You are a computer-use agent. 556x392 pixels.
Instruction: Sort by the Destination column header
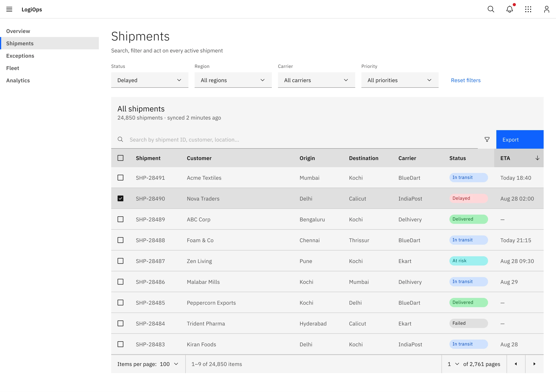tap(364, 158)
